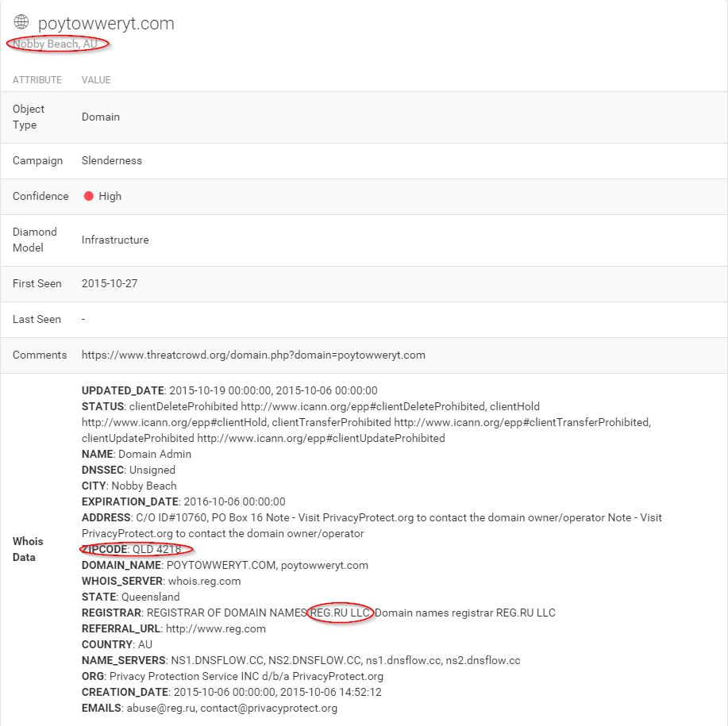The height and width of the screenshot is (726, 728).
Task: Click the circled REG.RU LLC registrar text
Action: (340, 613)
